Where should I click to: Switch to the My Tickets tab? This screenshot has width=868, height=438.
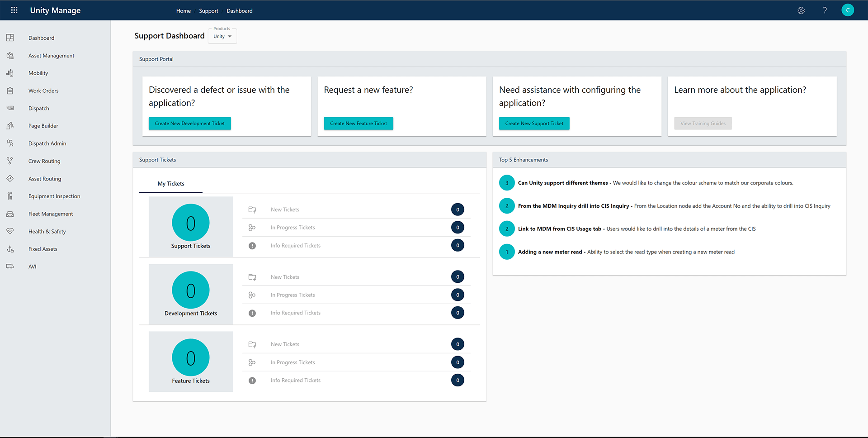(171, 184)
